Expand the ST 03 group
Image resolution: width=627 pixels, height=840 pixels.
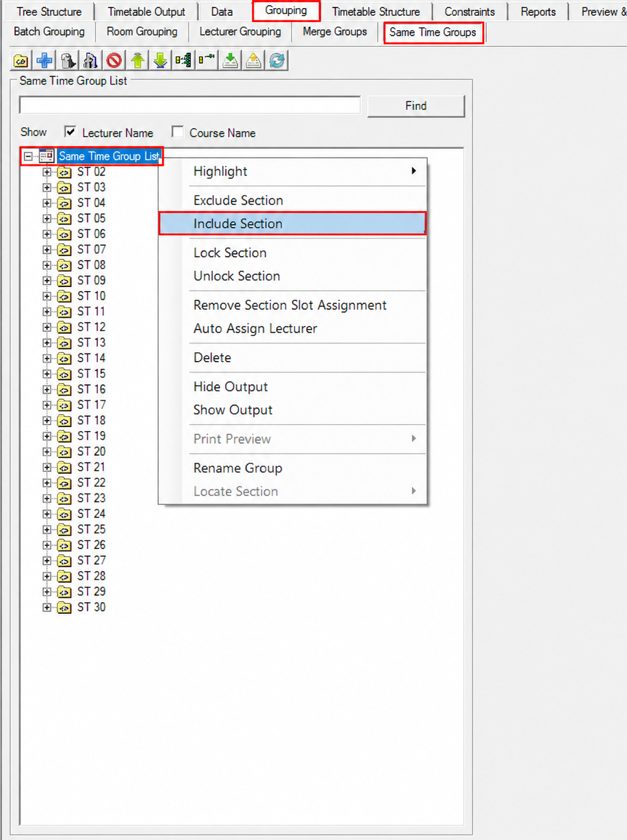coord(47,187)
